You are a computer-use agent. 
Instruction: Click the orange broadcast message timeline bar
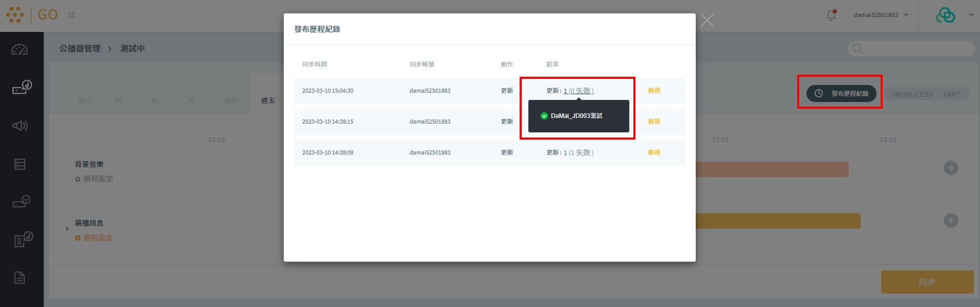[778, 221]
